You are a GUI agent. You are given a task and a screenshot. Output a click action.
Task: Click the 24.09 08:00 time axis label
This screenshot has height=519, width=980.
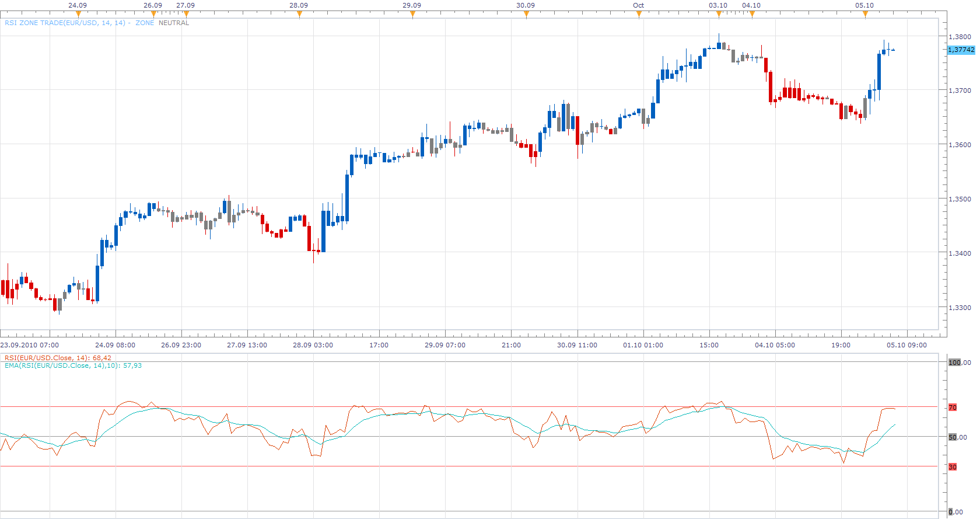(116, 345)
